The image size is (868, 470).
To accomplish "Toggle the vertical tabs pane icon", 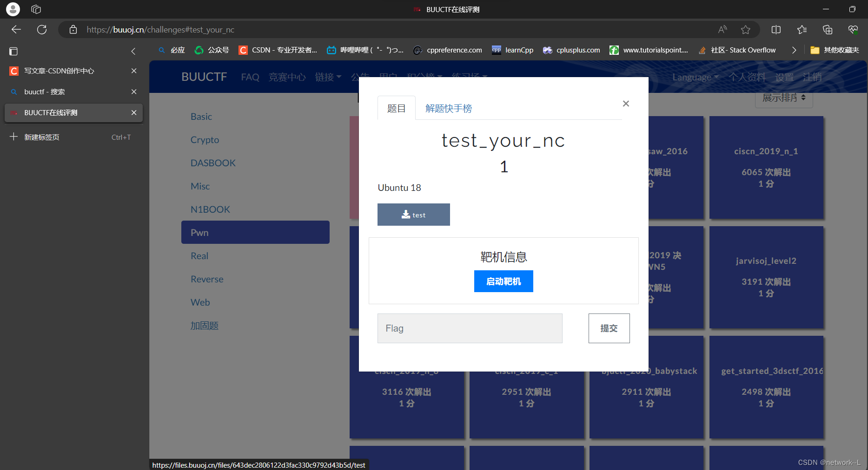I will (13, 51).
